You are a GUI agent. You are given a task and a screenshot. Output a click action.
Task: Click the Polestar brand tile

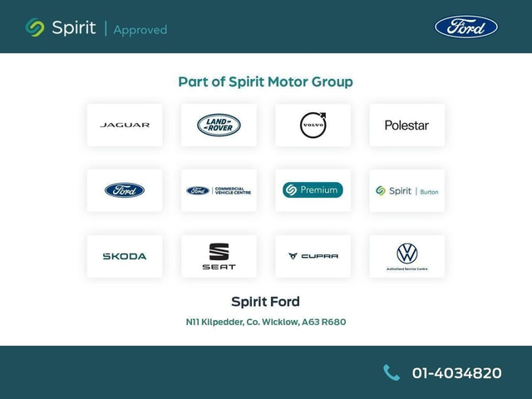406,125
